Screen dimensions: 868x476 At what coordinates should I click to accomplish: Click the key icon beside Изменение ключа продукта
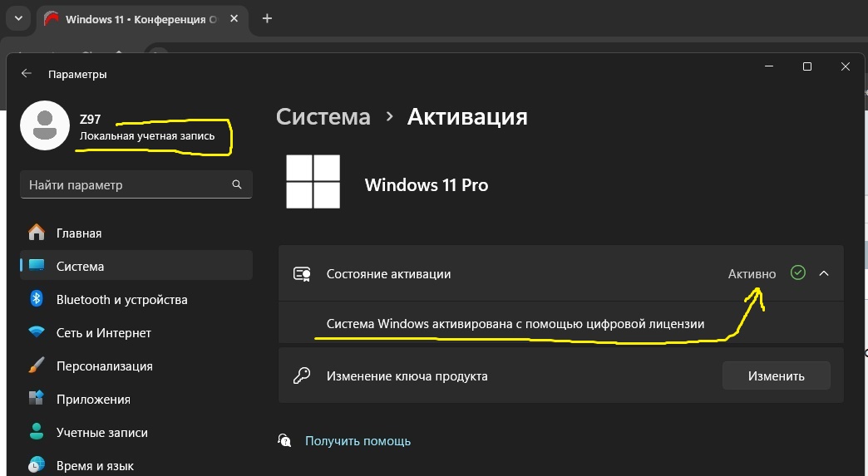(x=302, y=376)
